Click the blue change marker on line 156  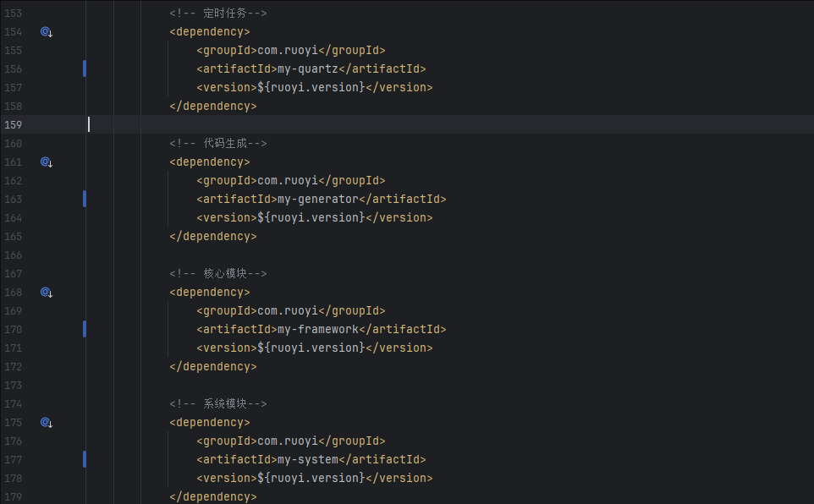tap(85, 68)
